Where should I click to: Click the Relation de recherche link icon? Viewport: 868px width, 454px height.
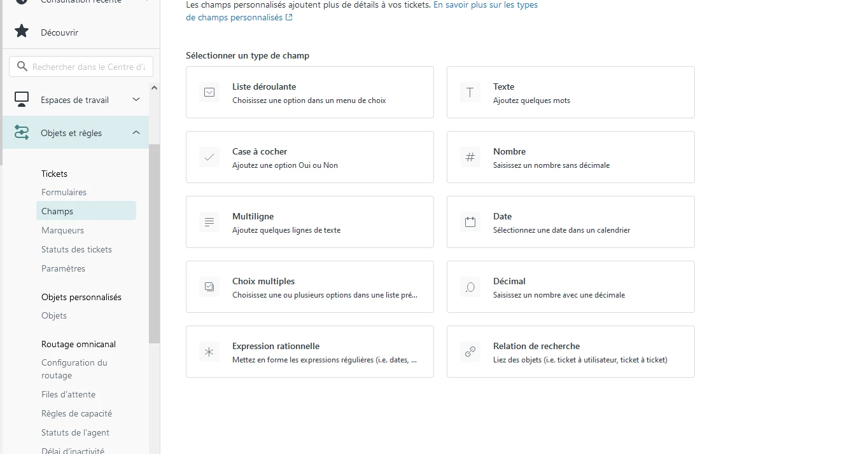(470, 352)
